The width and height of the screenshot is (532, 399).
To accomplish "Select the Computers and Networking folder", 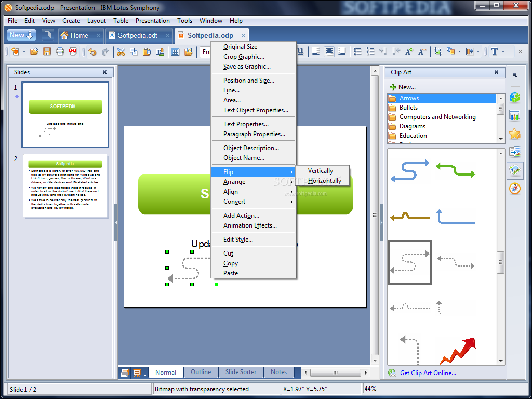I will 442,117.
